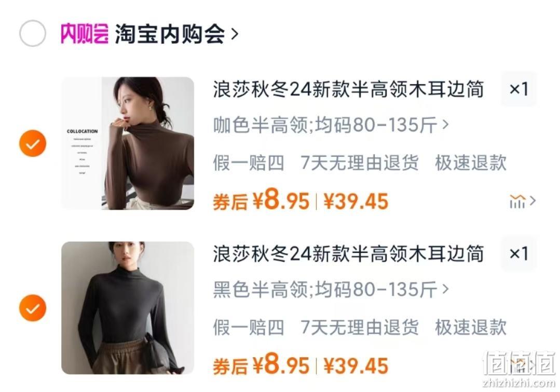
Task: Open price trend chart icon for brown top
Action: pyautogui.click(x=523, y=201)
